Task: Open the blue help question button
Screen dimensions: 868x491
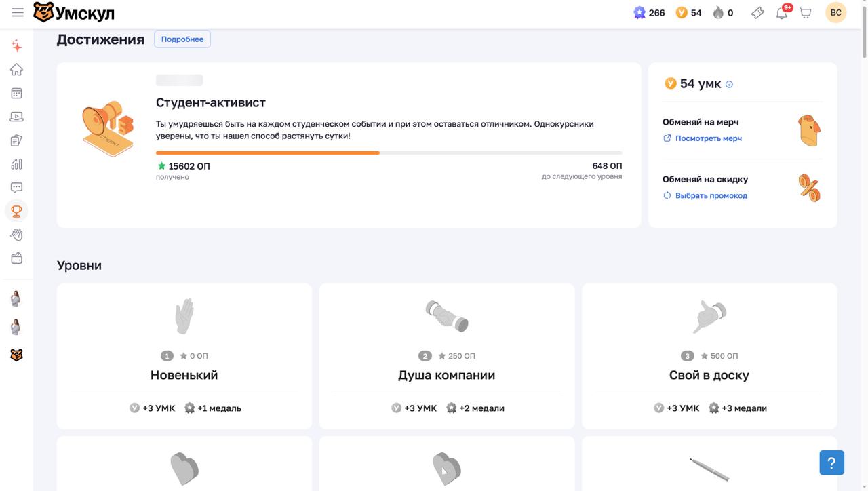Action: [x=831, y=463]
